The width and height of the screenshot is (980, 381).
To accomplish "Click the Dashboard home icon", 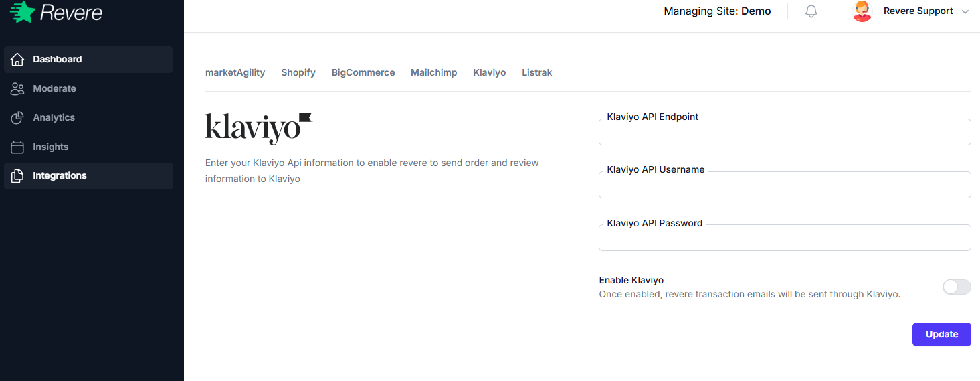I will (x=18, y=59).
